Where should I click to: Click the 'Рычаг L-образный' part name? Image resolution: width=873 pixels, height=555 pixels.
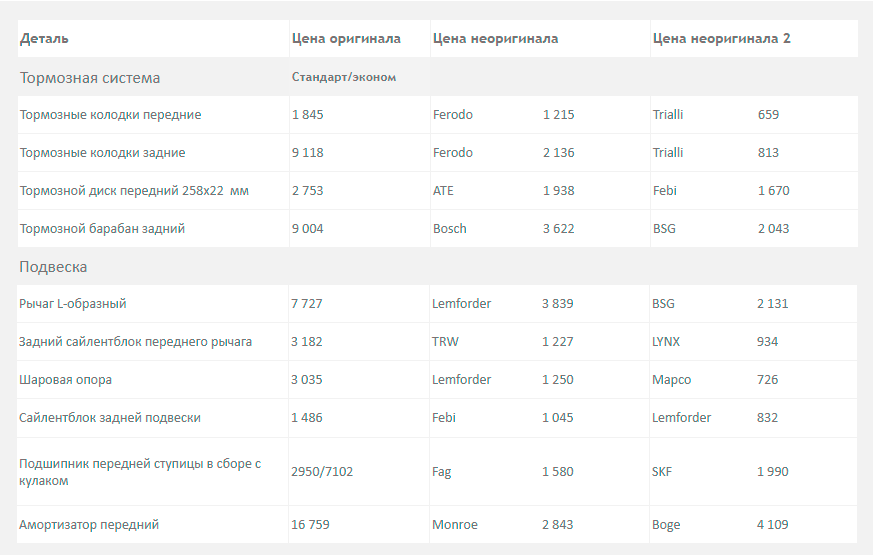73,304
